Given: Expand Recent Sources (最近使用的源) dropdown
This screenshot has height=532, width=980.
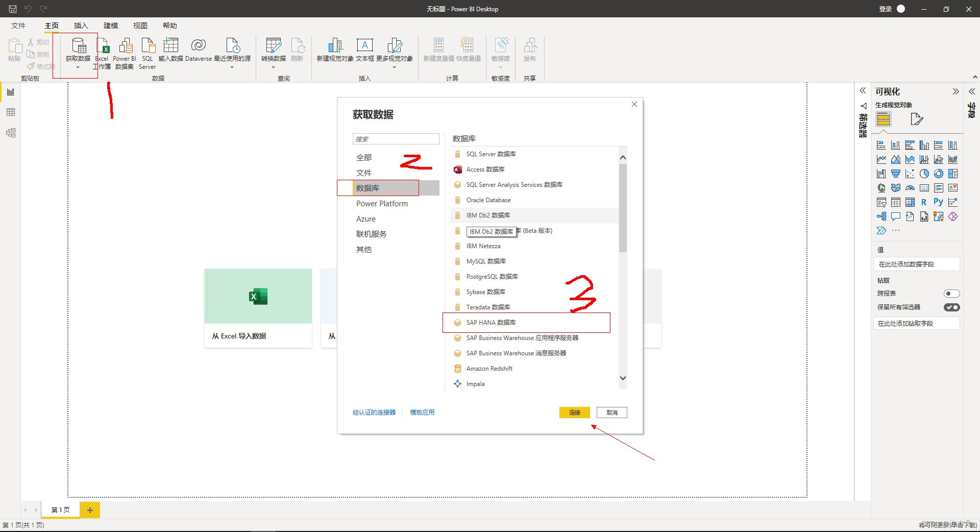Looking at the screenshot, I should coord(232,67).
